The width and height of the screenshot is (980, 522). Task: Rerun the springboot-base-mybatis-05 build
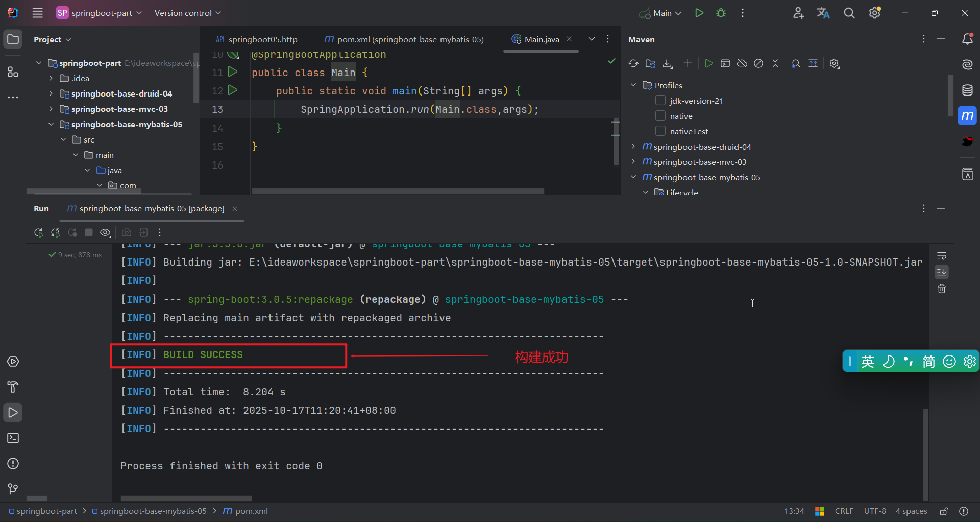tap(38, 232)
